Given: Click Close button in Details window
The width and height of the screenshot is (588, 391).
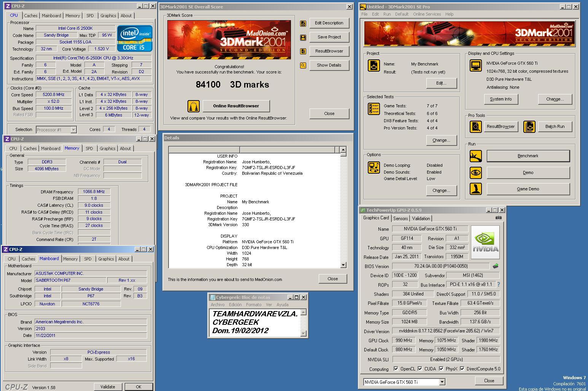Looking at the screenshot, I should (x=333, y=279).
